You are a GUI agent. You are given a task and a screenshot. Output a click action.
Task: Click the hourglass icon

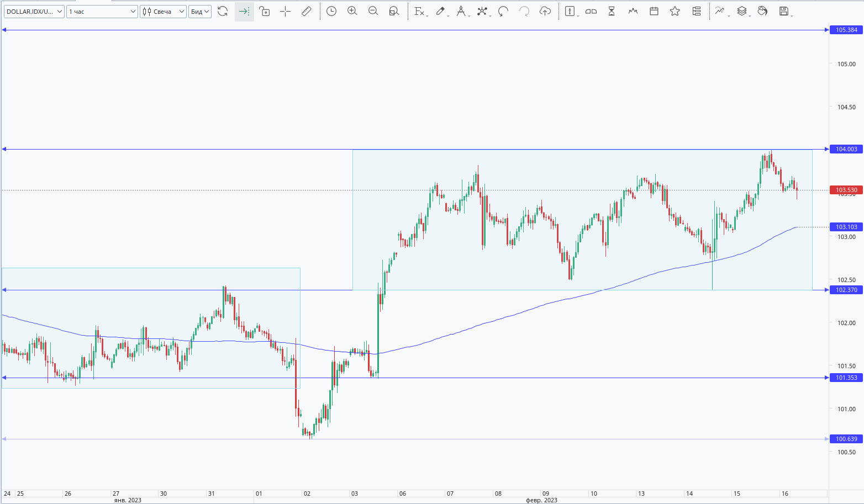coord(612,11)
